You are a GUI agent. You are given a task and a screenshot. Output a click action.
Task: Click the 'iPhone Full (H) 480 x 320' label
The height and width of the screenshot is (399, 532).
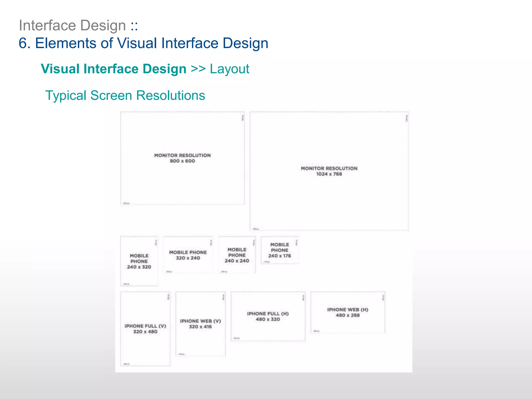[268, 316]
